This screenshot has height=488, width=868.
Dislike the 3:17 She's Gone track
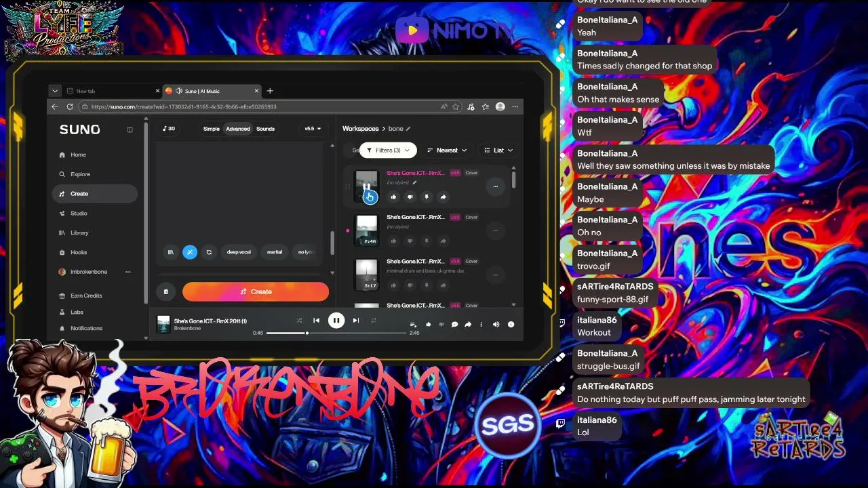[x=410, y=285]
